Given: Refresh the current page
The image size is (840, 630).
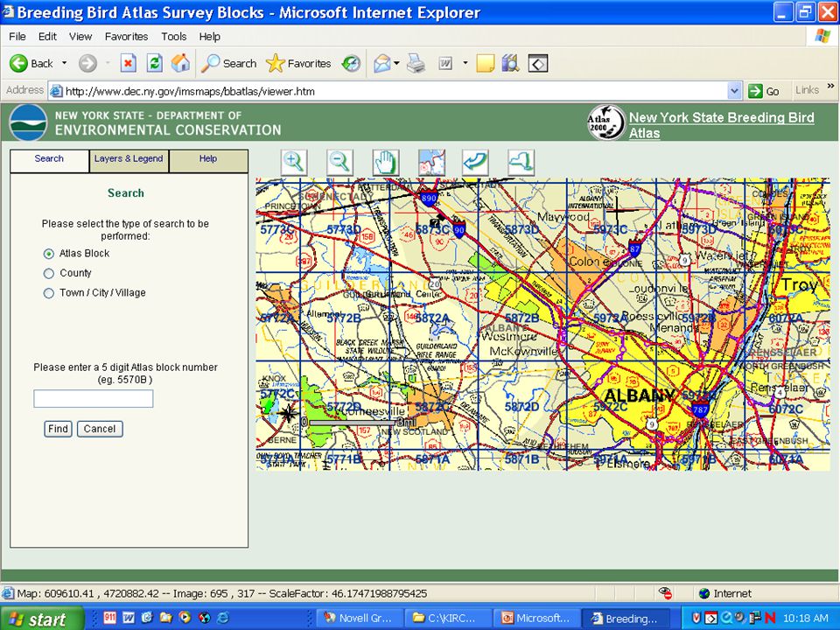Looking at the screenshot, I should 155,63.
